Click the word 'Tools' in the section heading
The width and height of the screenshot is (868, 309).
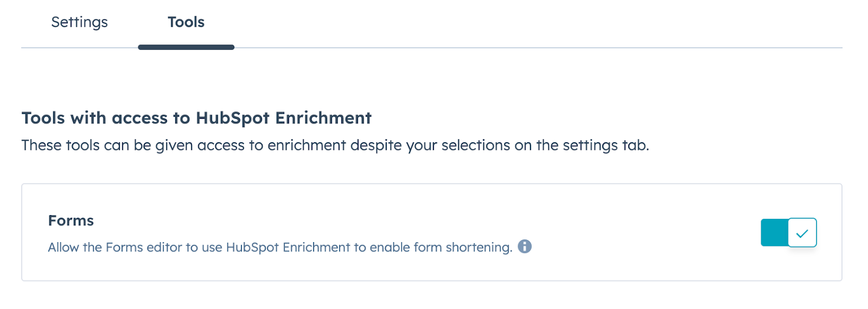tap(43, 118)
